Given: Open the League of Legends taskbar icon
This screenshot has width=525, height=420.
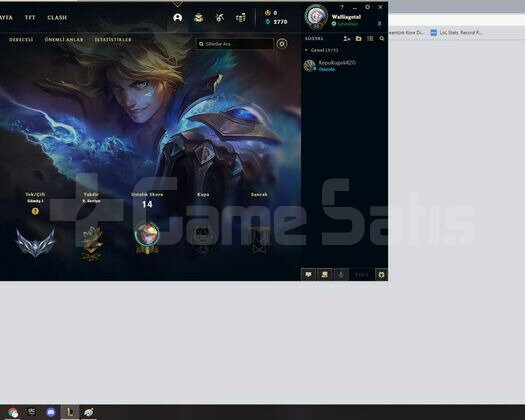Looking at the screenshot, I should 70,412.
